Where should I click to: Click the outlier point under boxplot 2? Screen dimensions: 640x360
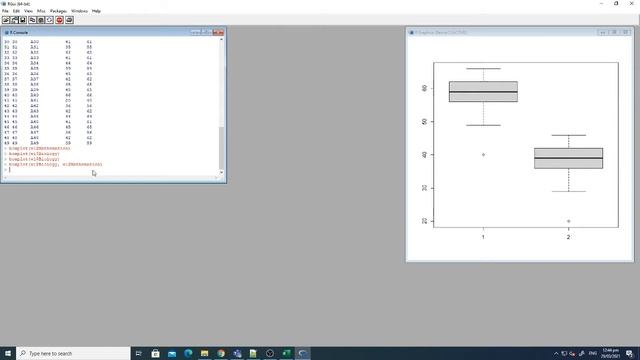coord(569,221)
